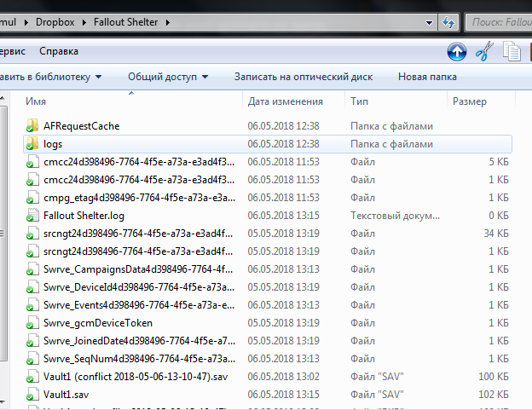Click the scroll up arrow of left pane

[x=3, y=98]
